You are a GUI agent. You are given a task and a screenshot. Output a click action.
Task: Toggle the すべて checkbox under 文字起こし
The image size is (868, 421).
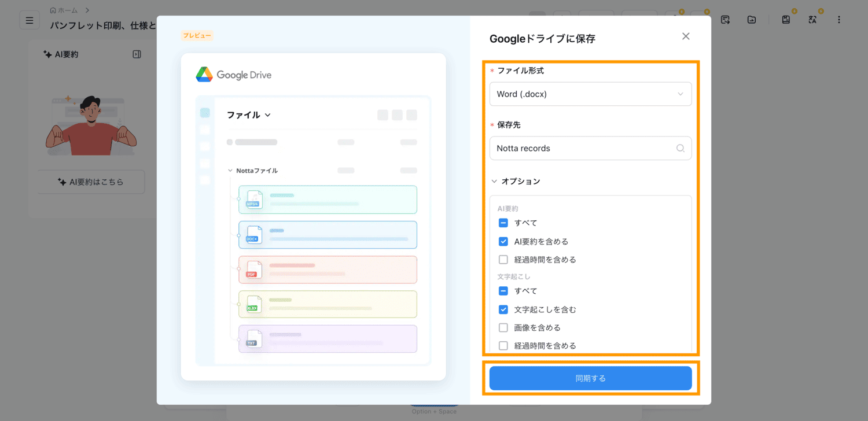click(x=503, y=291)
